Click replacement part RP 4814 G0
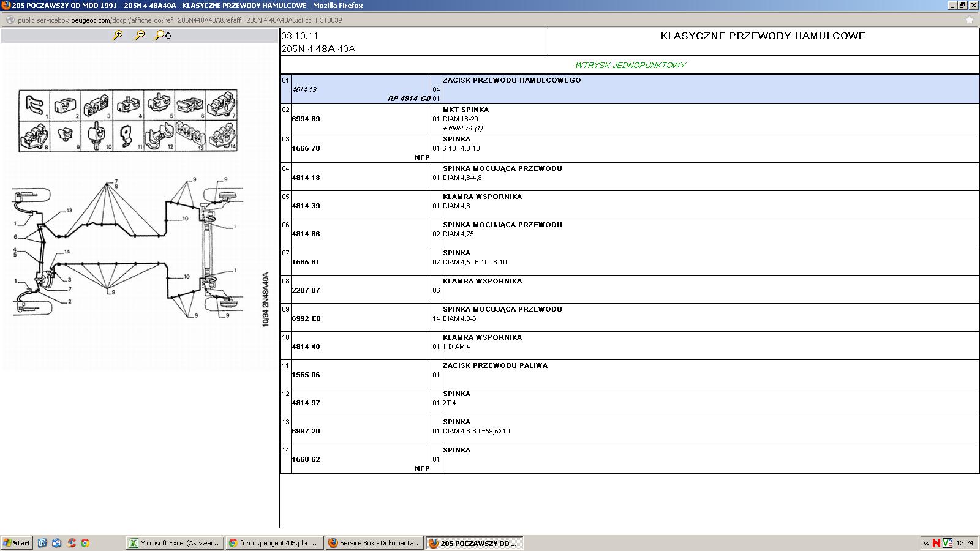This screenshot has height=551, width=980. (x=409, y=99)
